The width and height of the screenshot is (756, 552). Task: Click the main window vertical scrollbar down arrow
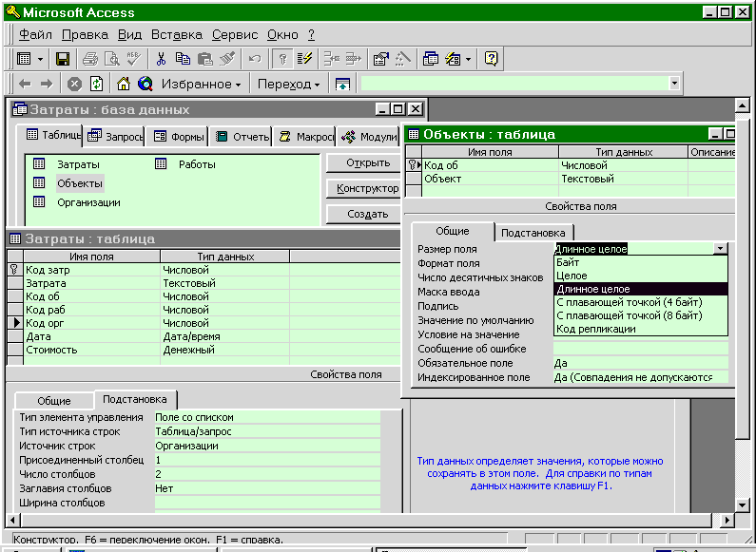tap(742, 505)
